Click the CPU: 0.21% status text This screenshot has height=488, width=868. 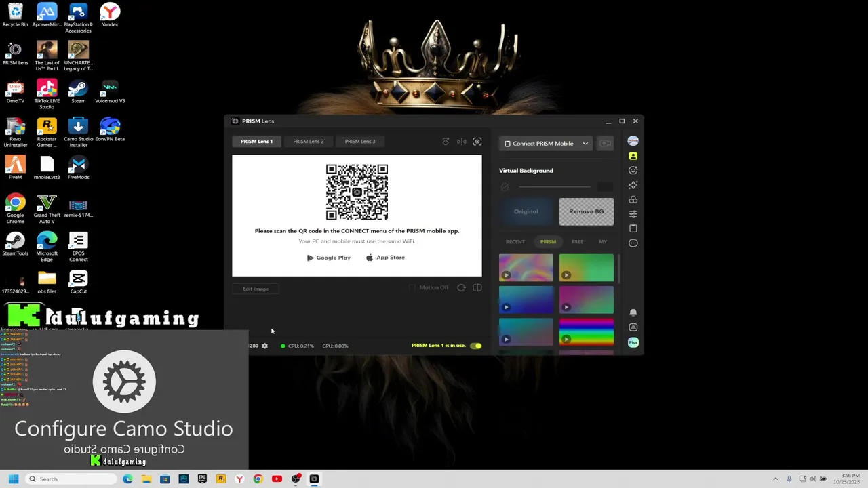point(301,346)
